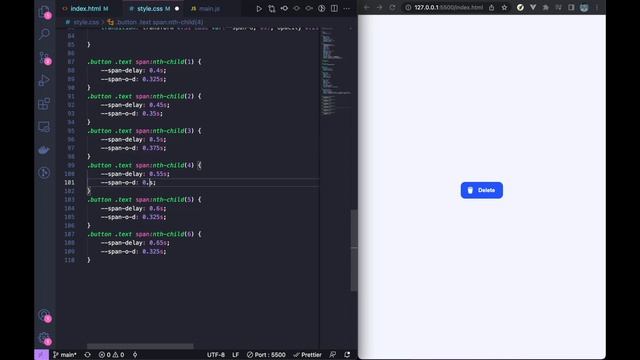Click the 'span:nth-child(2)' selector on line 91
The height and width of the screenshot is (360, 640).
165,96
